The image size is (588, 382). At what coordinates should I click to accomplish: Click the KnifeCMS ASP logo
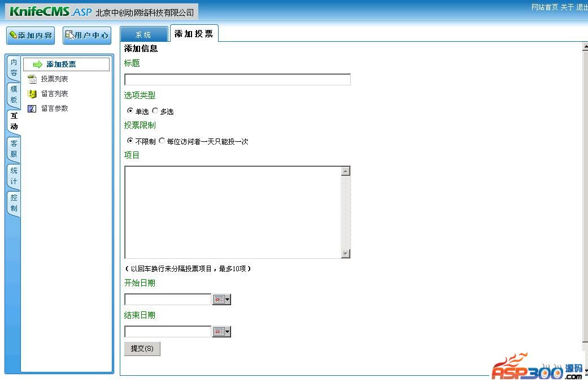coord(51,12)
